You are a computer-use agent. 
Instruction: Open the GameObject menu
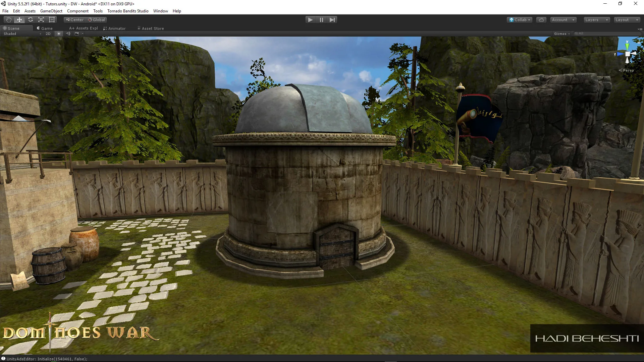[51, 11]
